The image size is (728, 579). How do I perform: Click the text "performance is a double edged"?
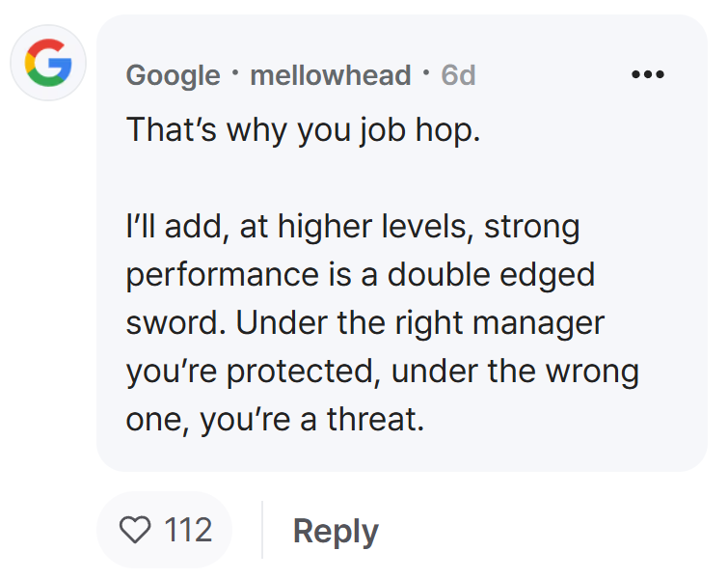click(x=361, y=275)
